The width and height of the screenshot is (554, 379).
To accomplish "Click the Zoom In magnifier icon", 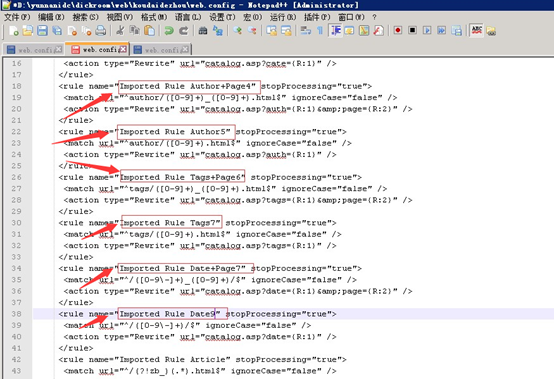I will tap(237, 31).
